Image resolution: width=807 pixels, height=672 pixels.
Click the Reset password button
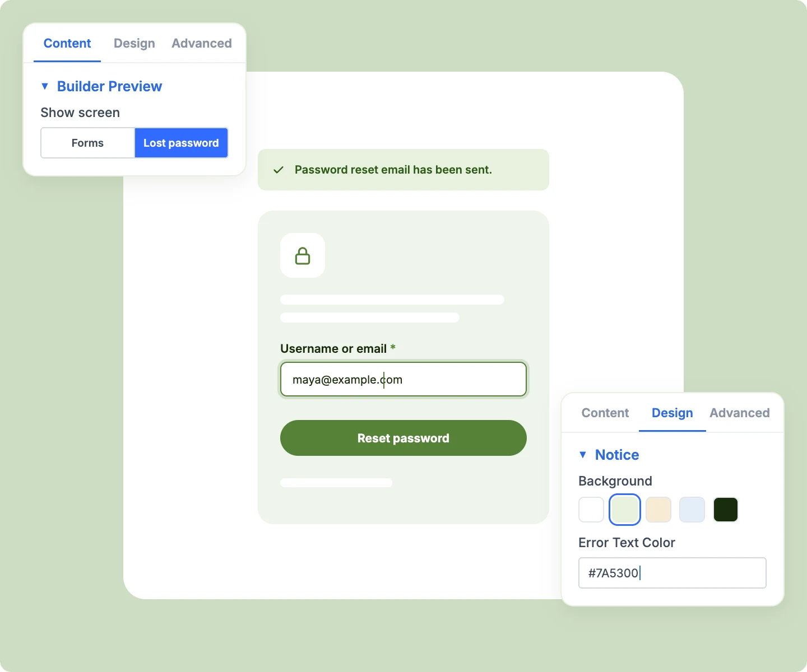(x=403, y=438)
